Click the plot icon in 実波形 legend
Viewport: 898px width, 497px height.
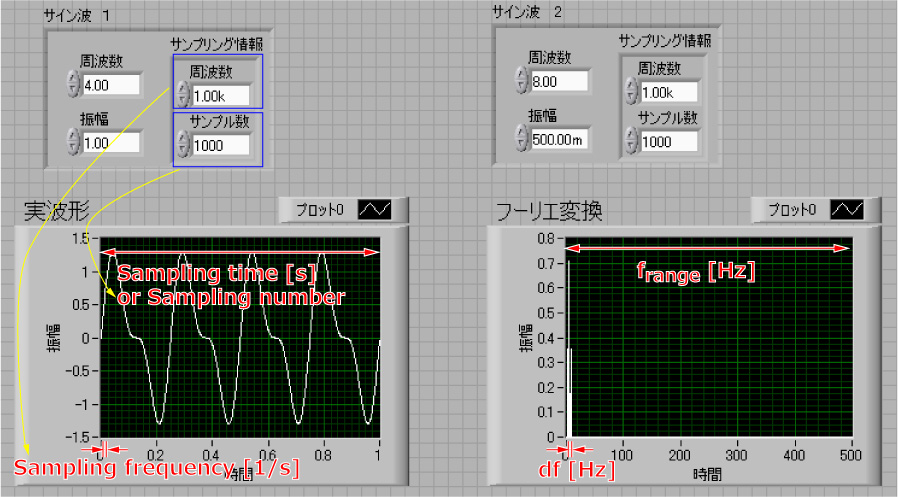click(x=380, y=210)
